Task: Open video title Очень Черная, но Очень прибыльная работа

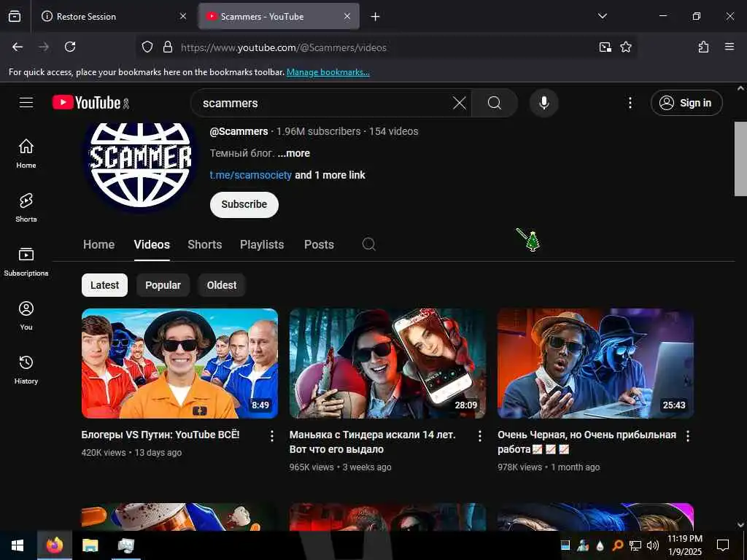Action: coord(587,442)
